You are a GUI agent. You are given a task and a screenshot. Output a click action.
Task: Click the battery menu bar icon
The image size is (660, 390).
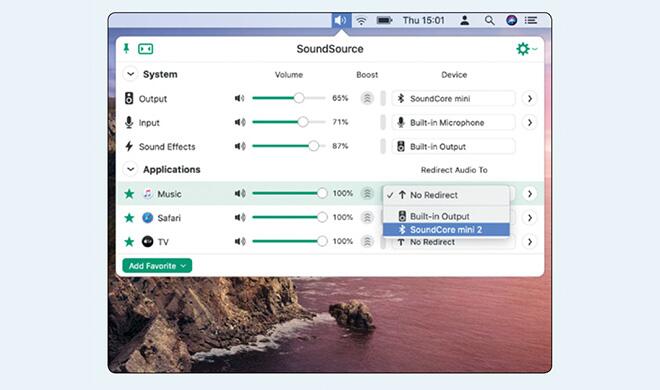[x=384, y=20]
